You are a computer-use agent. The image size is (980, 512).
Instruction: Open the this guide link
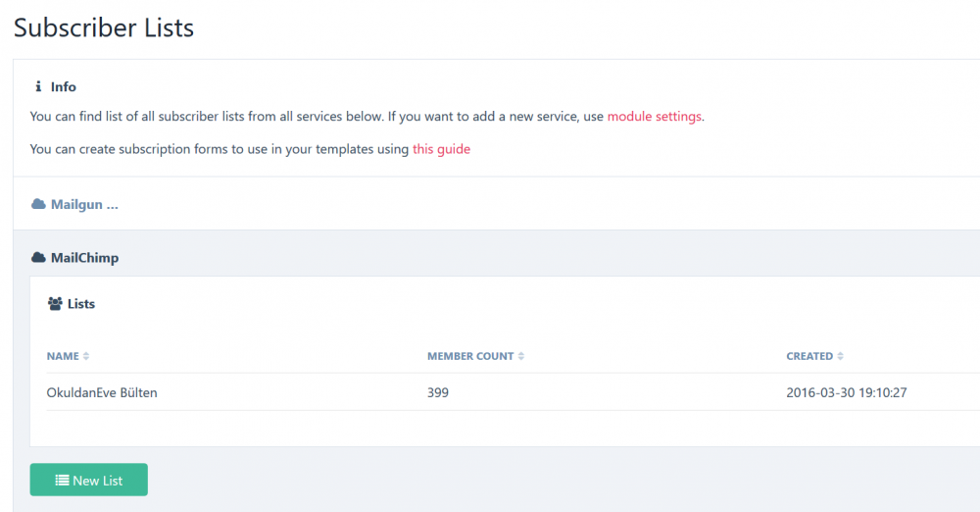tap(441, 150)
